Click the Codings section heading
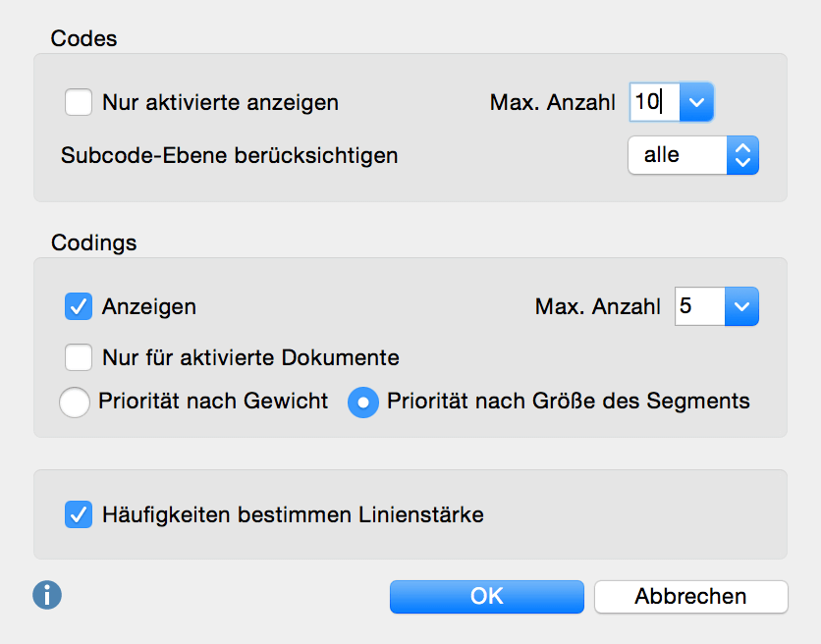 (93, 242)
